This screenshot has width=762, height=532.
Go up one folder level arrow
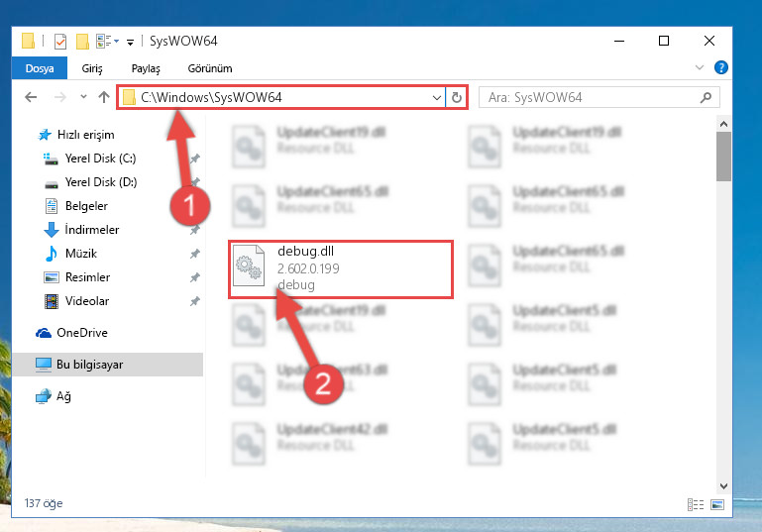[103, 97]
